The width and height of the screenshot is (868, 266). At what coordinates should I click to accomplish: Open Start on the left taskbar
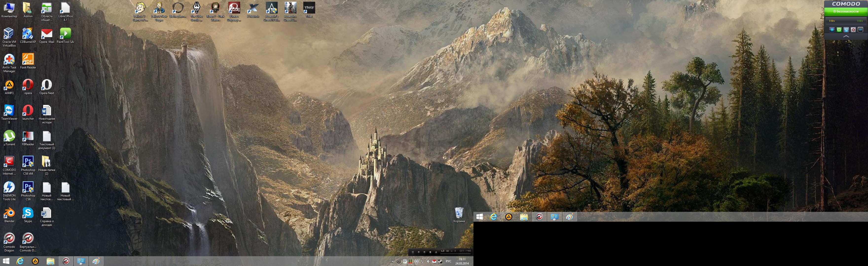point(6,261)
